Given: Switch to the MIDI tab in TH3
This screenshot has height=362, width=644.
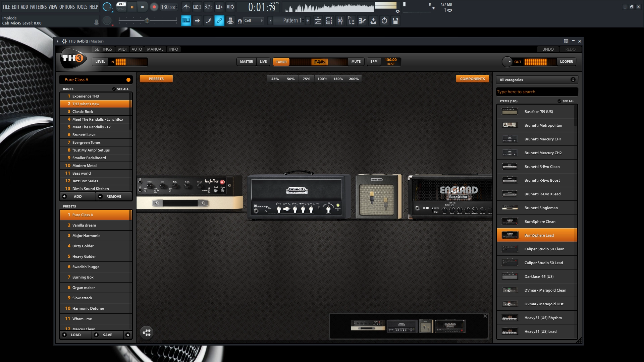Looking at the screenshot, I should click(x=122, y=49).
